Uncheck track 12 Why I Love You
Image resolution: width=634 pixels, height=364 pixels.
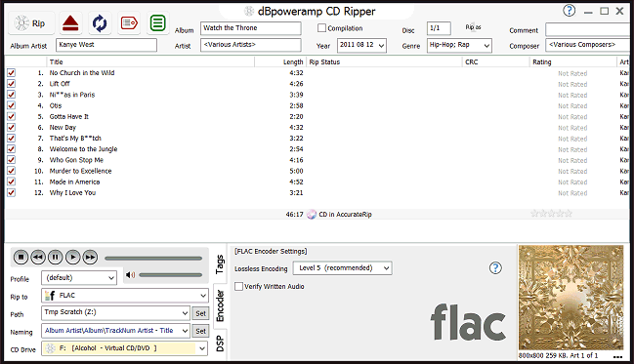point(12,192)
